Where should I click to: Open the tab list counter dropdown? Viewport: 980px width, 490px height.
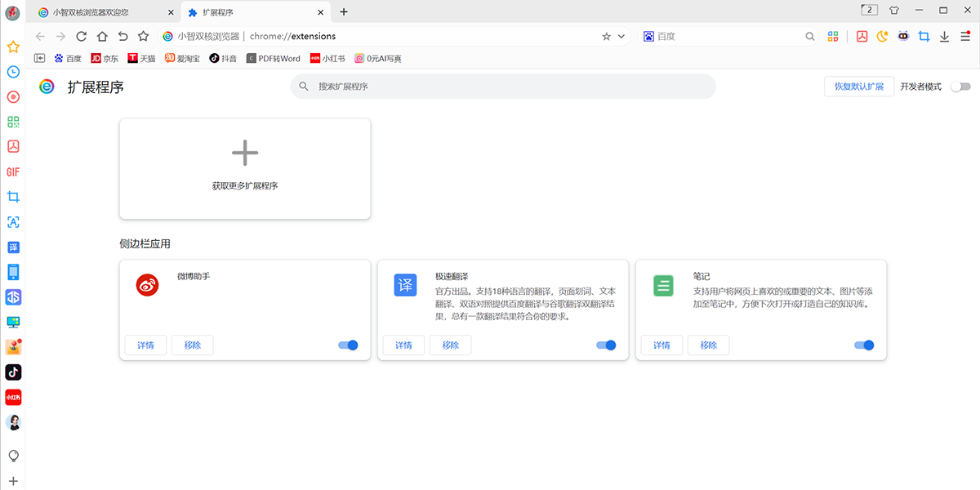point(868,9)
